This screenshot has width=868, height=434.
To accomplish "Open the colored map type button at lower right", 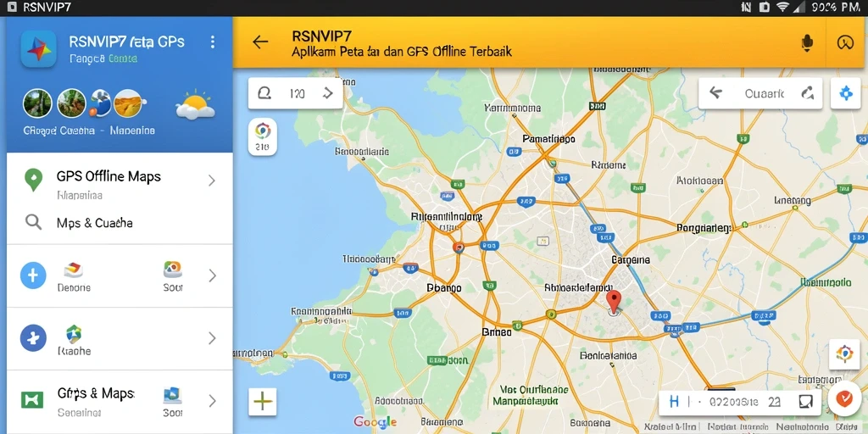I will (x=844, y=354).
